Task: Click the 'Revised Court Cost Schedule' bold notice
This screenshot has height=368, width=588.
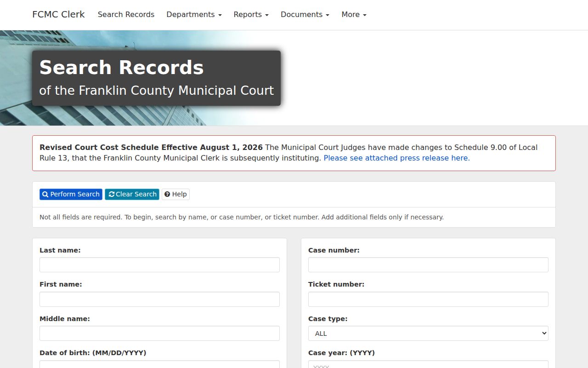Action: 151,147
